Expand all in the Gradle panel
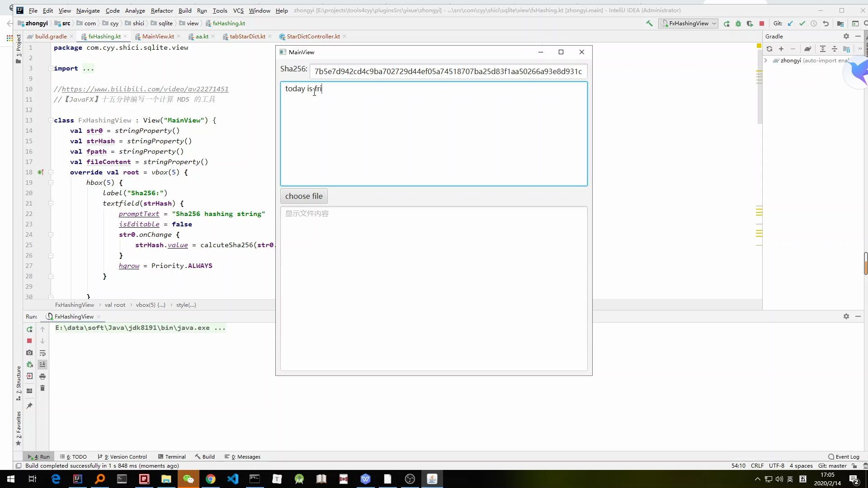Viewport: 868px width, 488px height. click(823, 49)
